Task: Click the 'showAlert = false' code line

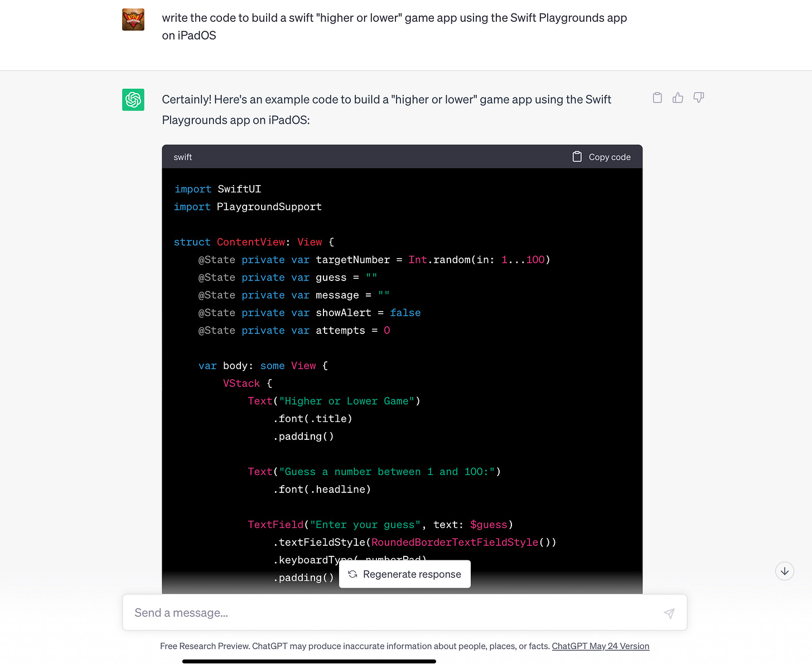Action: pyautogui.click(x=310, y=313)
